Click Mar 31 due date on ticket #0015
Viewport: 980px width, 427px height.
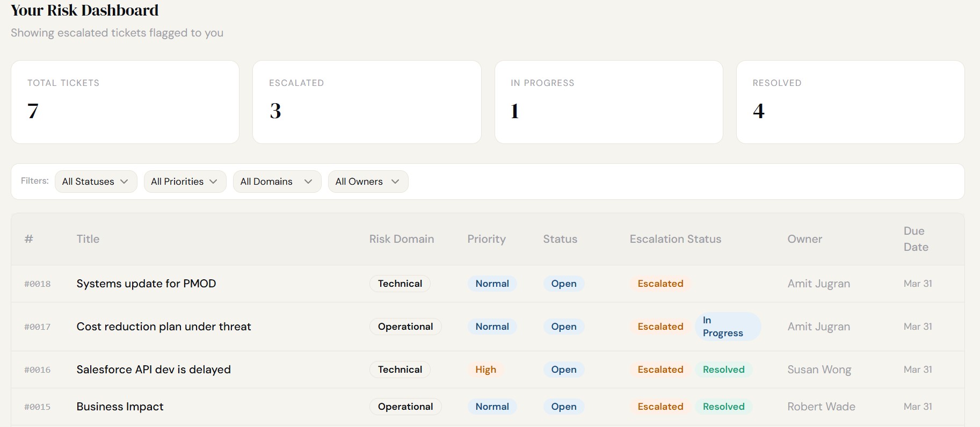coord(918,407)
